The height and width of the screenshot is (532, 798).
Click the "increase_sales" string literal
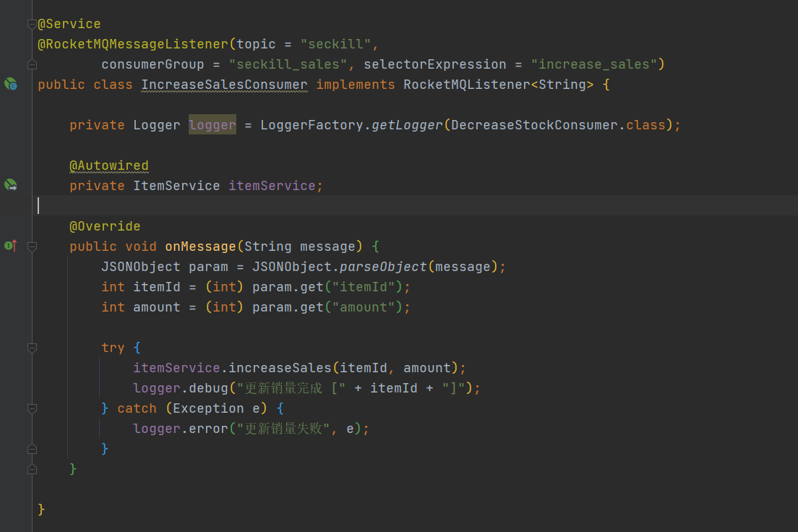pos(594,64)
